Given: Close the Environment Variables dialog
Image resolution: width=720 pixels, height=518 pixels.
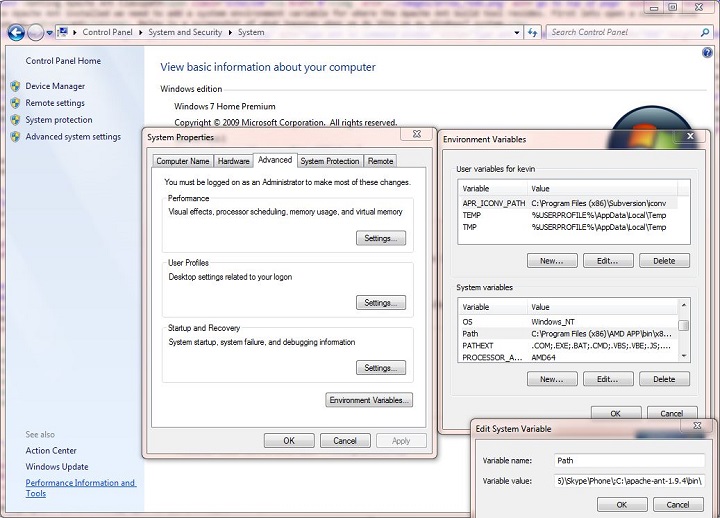Looking at the screenshot, I should [x=690, y=136].
